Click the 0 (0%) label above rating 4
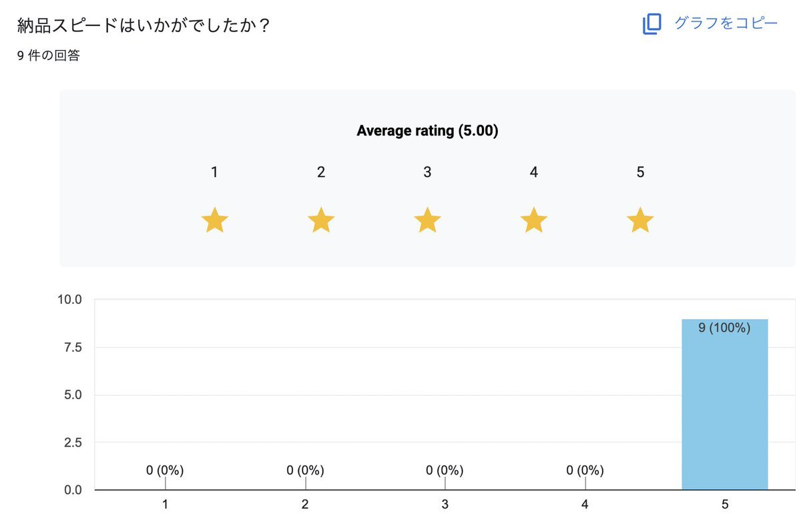The image size is (801, 532). point(585,471)
